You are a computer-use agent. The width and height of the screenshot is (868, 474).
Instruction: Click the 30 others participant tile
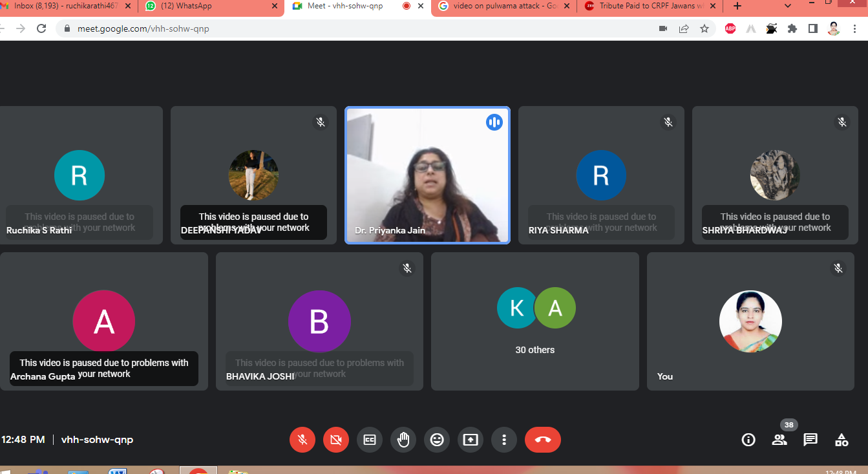(x=535, y=321)
